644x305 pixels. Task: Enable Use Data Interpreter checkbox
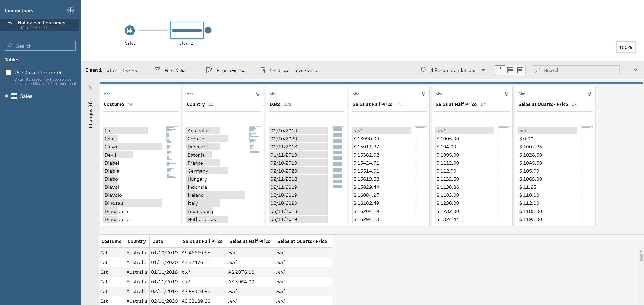pyautogui.click(x=8, y=72)
